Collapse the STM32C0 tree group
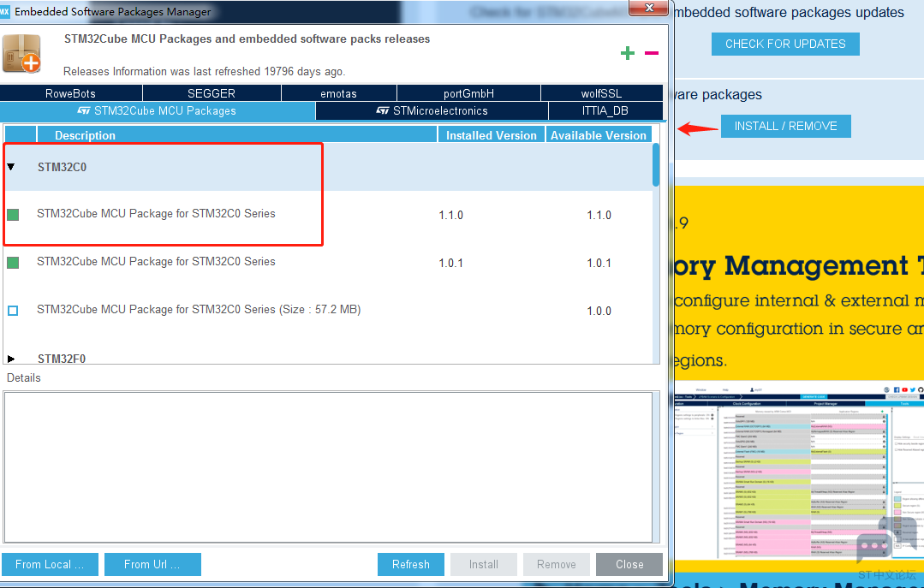The width and height of the screenshot is (924, 588). tap(10, 167)
